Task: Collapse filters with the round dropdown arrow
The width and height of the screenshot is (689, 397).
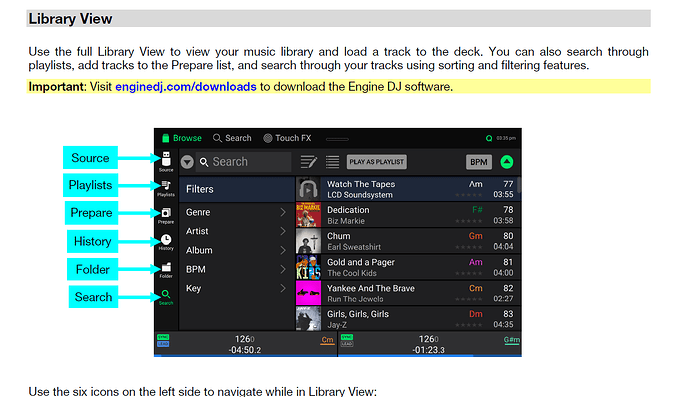Action: click(x=187, y=162)
